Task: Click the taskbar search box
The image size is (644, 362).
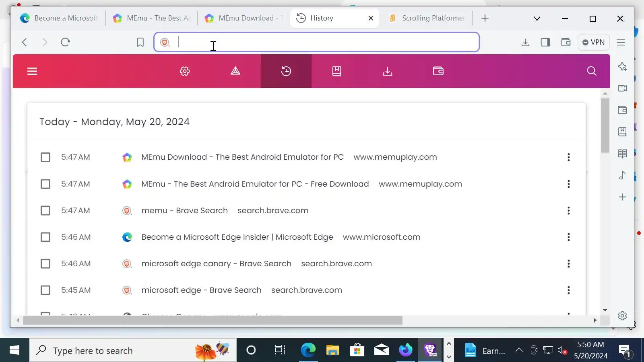Action: 133,350
